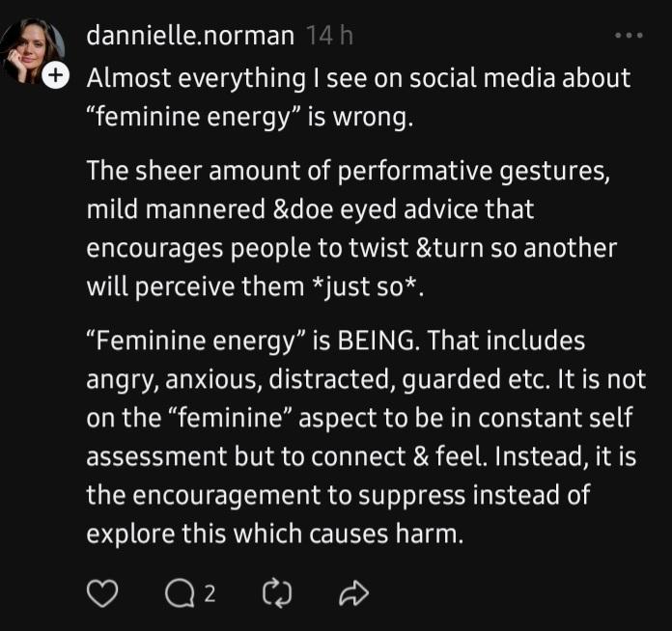This screenshot has height=631, width=672.
Task: Click the line ending "causes harm."
Action: click(x=275, y=535)
